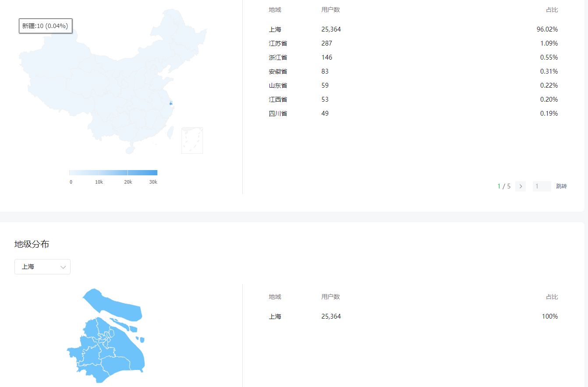Select the 安徽省 row name
Screen dimensions: 588x387
coord(278,71)
